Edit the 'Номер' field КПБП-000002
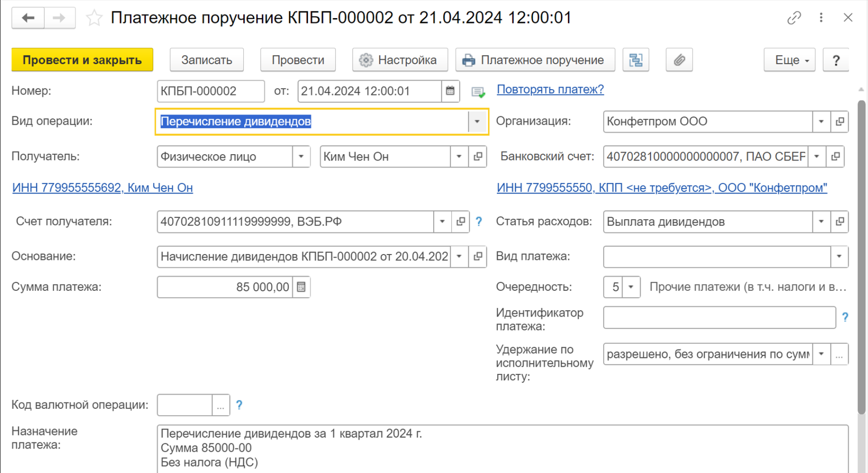This screenshot has width=868, height=473. click(211, 91)
